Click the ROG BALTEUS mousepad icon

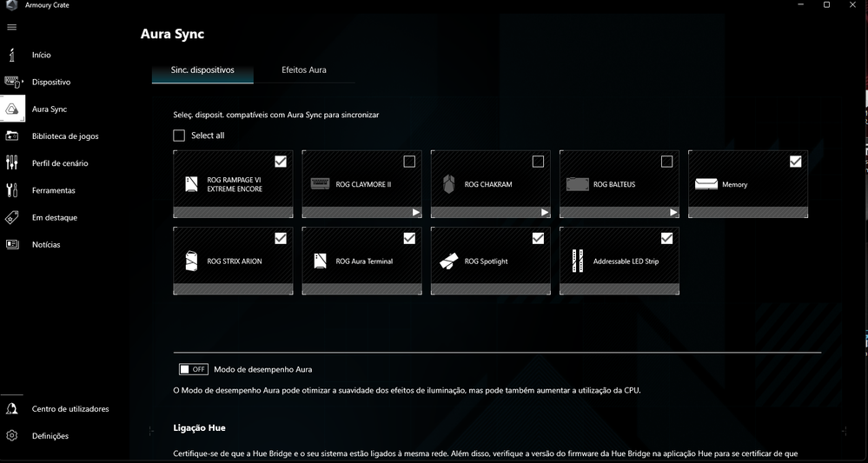pyautogui.click(x=578, y=184)
